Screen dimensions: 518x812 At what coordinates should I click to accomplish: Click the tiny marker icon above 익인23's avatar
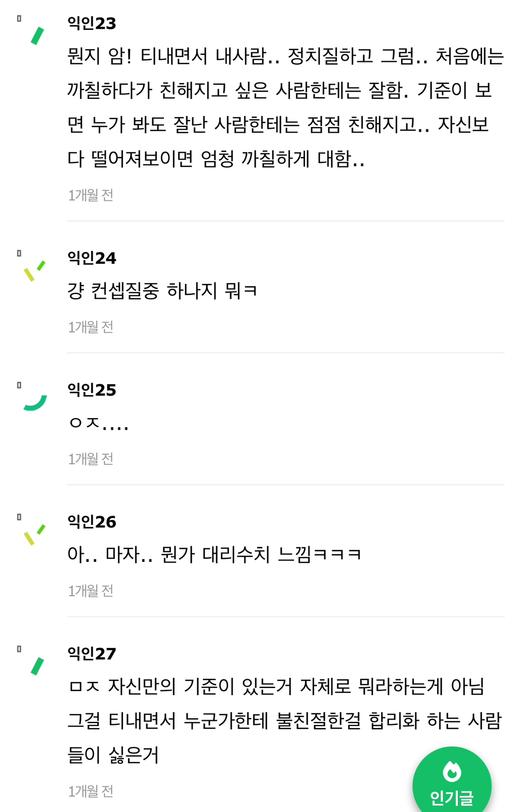click(x=19, y=19)
